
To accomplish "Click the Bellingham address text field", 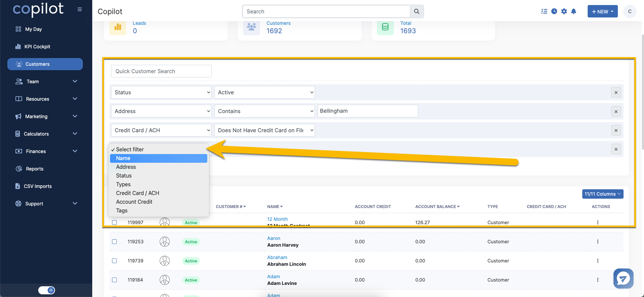I will point(368,111).
